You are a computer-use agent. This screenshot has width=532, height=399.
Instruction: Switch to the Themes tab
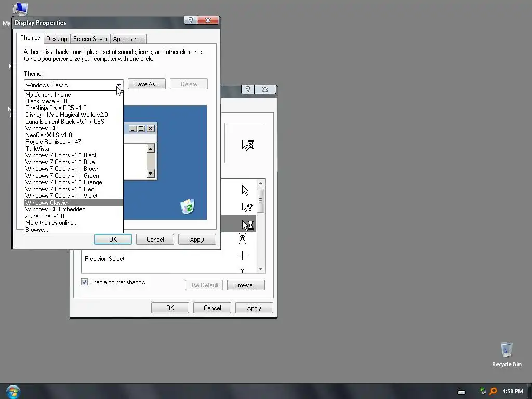tap(30, 38)
